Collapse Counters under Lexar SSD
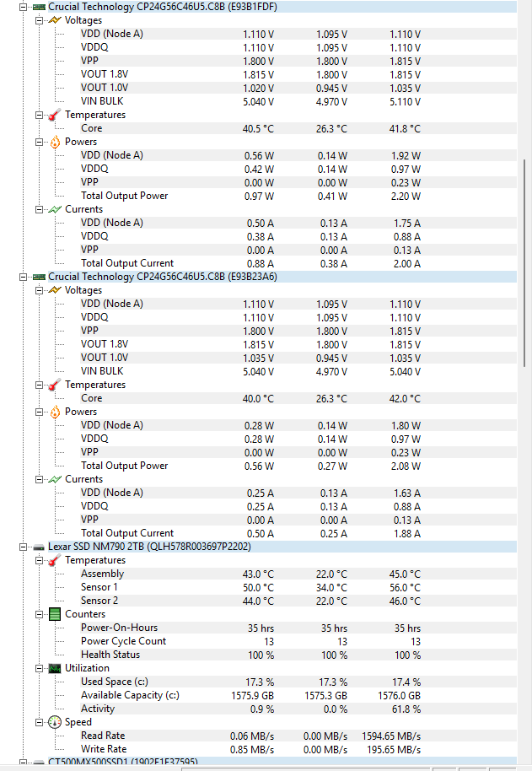Viewport: 532px width, 771px height. point(39,615)
